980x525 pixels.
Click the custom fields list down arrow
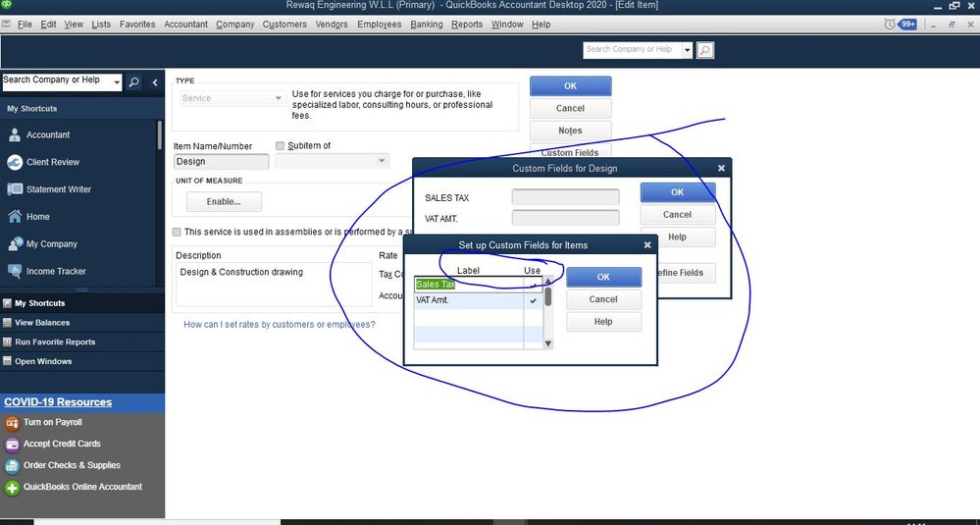coord(548,343)
